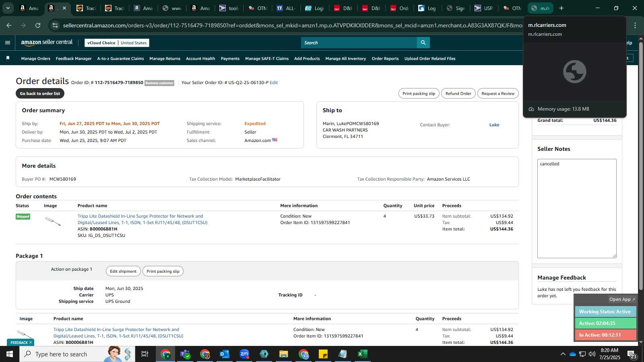This screenshot has height=362, width=644.
Task: Click the FEEDBACK tab close icon
Action: pos(31,342)
